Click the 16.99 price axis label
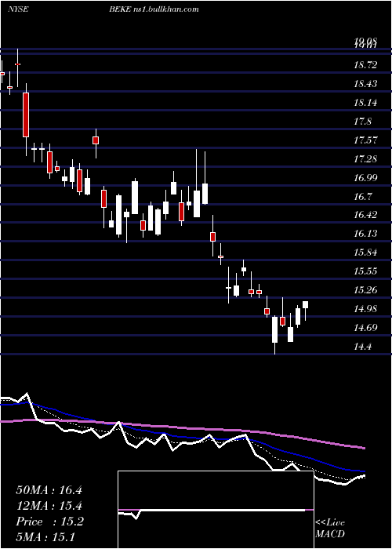Screen dimensions: 392x549 366,178
